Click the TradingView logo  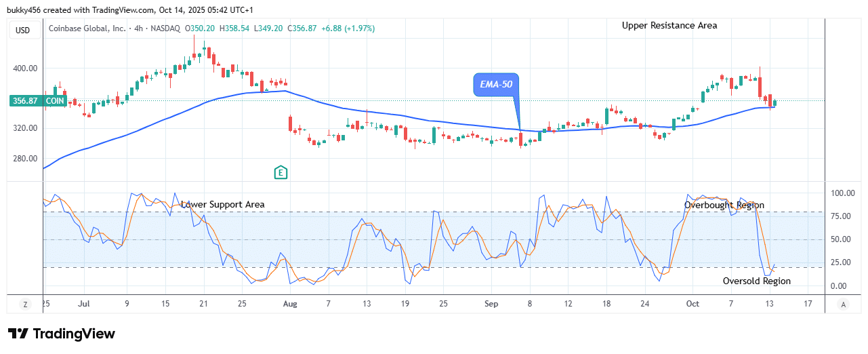[62, 334]
